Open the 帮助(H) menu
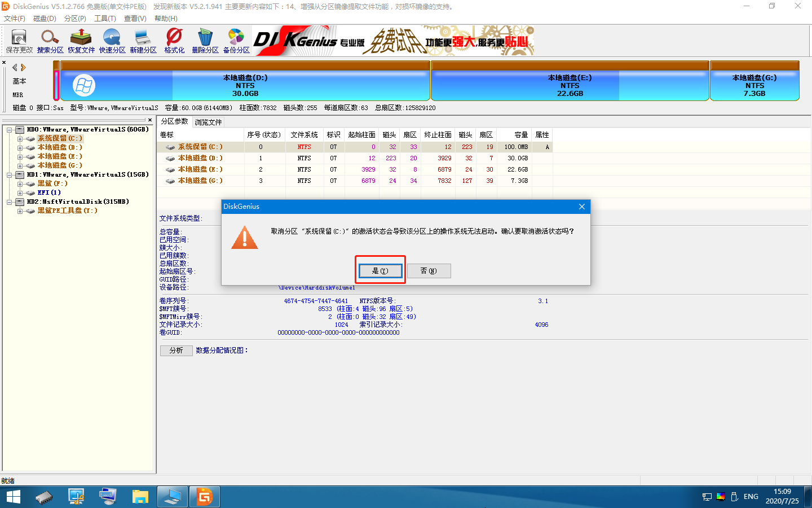The image size is (812, 508). click(x=166, y=19)
